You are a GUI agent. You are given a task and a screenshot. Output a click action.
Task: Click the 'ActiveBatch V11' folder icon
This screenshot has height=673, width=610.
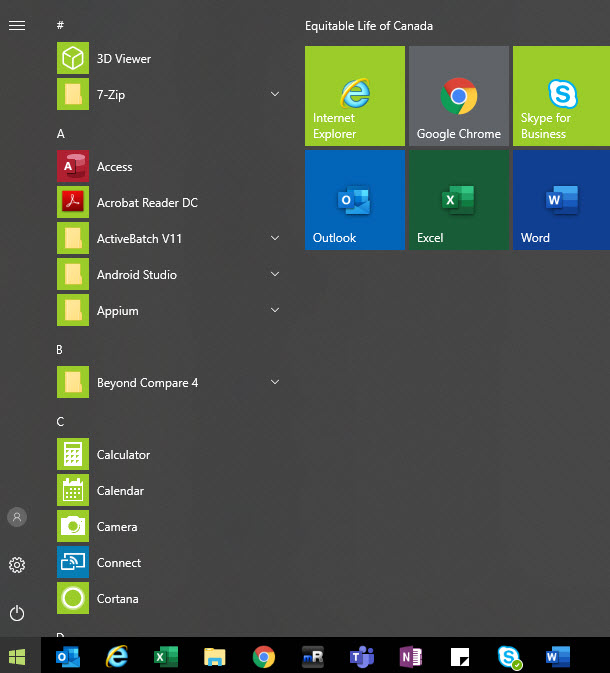[x=73, y=238]
